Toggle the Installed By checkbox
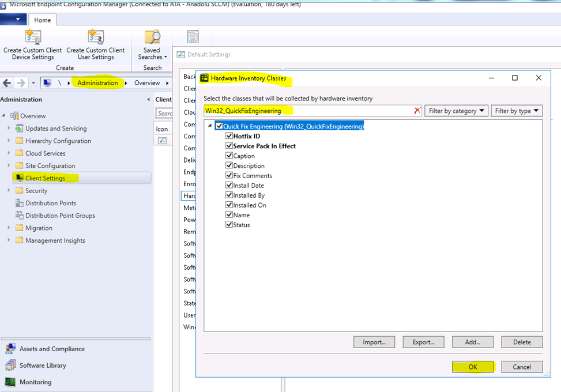561x392 pixels. pos(229,195)
